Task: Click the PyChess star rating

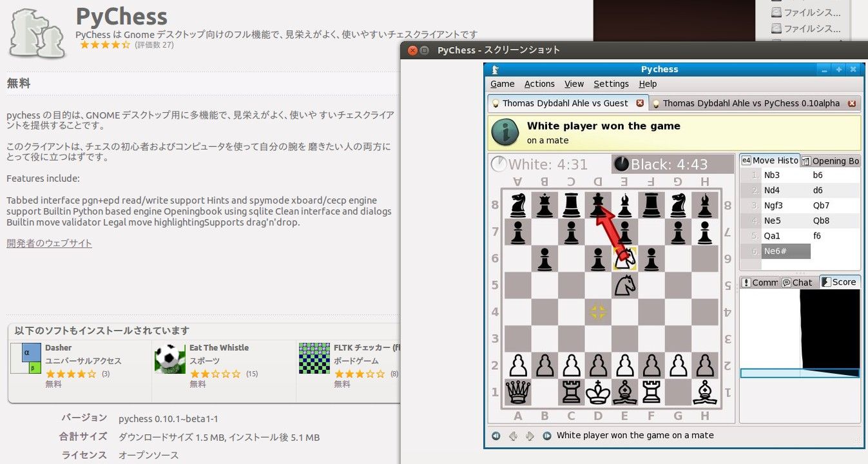Action: click(105, 45)
